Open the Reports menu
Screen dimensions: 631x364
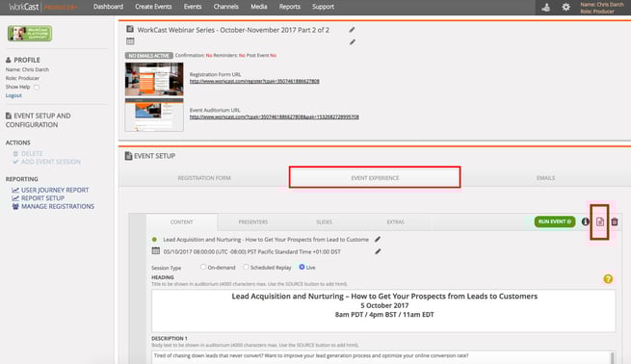tap(290, 7)
